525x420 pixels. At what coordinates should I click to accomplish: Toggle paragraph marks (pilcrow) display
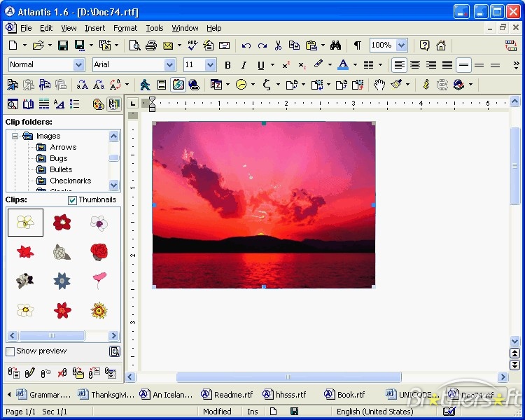point(357,45)
